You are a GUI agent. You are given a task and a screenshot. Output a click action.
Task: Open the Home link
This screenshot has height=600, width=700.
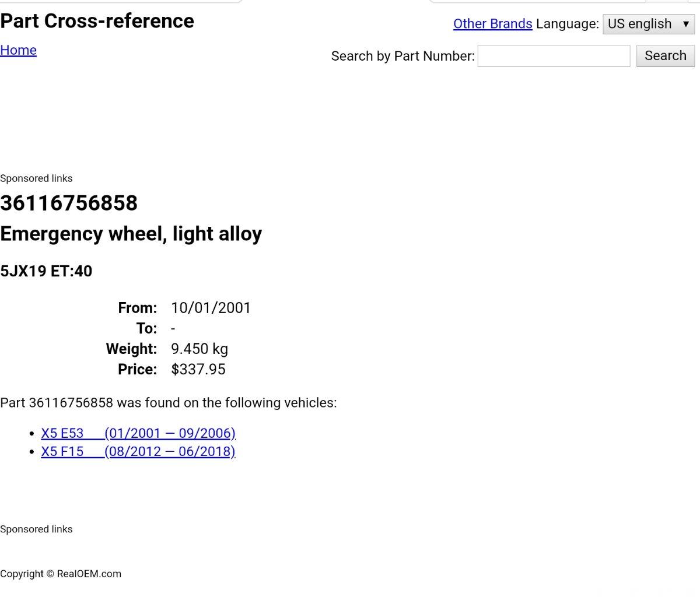click(18, 51)
